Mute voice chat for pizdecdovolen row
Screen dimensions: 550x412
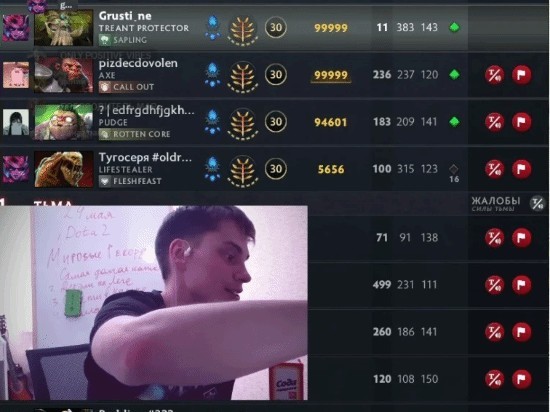tap(495, 75)
